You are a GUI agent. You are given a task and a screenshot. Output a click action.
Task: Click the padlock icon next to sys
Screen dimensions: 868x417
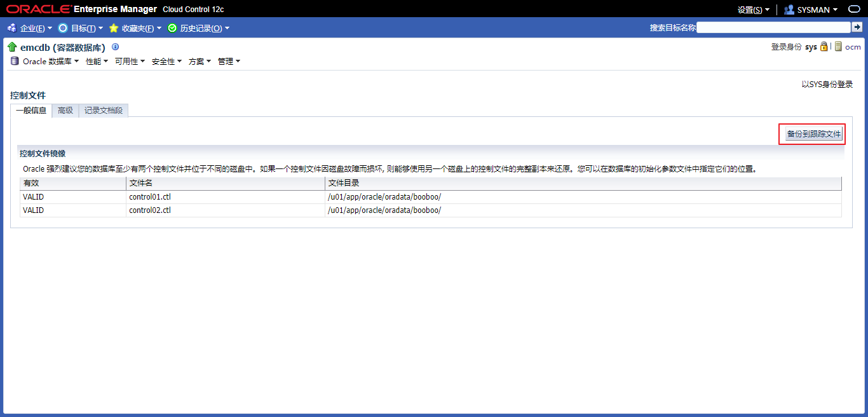pos(824,46)
